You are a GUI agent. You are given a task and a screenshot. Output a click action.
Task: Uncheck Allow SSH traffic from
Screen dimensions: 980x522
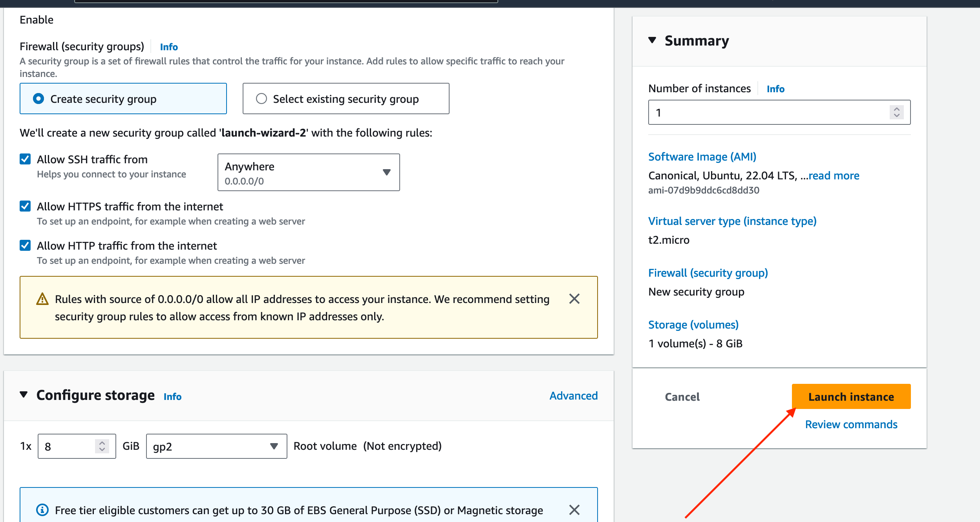click(26, 159)
